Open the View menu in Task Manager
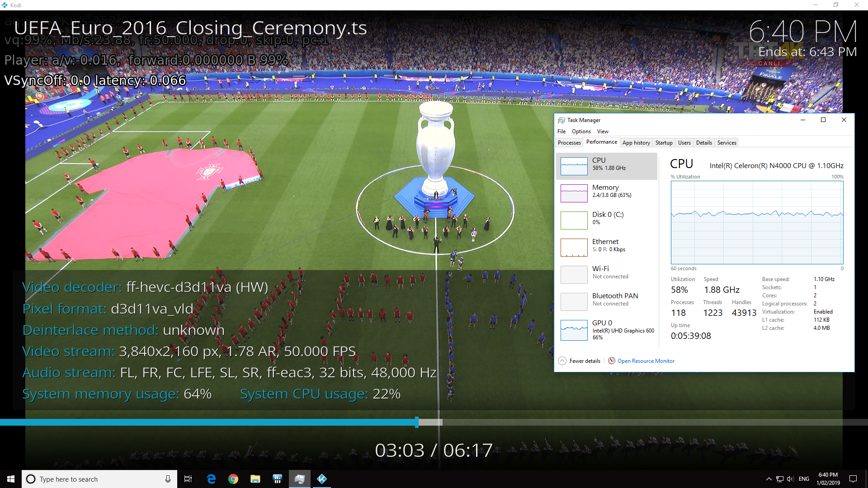This screenshot has width=868, height=488. 603,131
